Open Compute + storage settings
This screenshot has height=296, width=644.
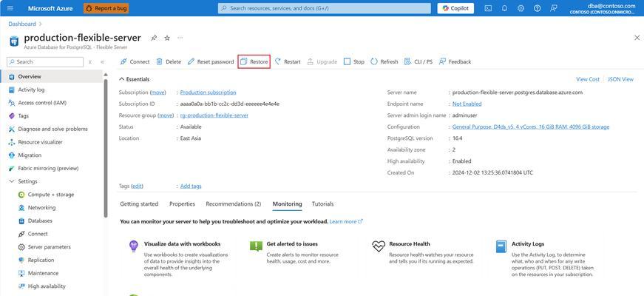[x=51, y=195]
